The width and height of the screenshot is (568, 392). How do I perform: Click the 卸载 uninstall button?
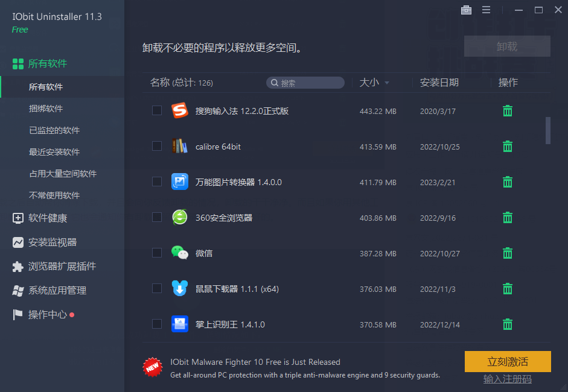[507, 46]
